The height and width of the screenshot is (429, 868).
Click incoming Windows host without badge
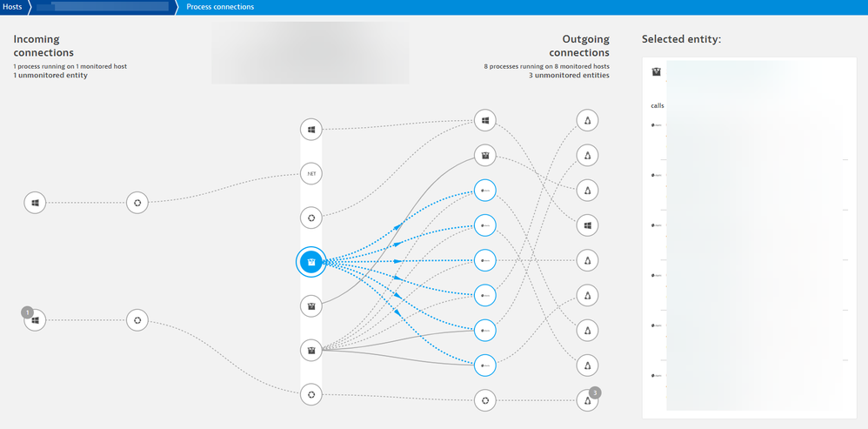[35, 203]
